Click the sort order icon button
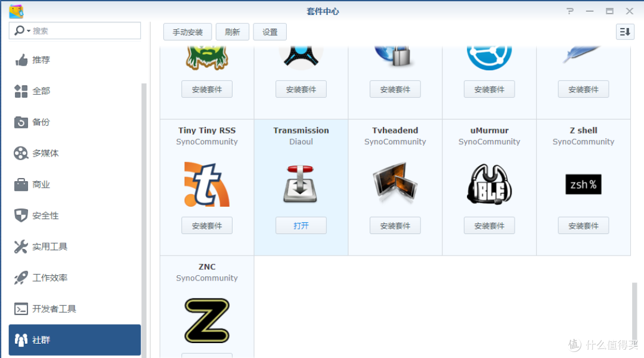 pyautogui.click(x=625, y=32)
